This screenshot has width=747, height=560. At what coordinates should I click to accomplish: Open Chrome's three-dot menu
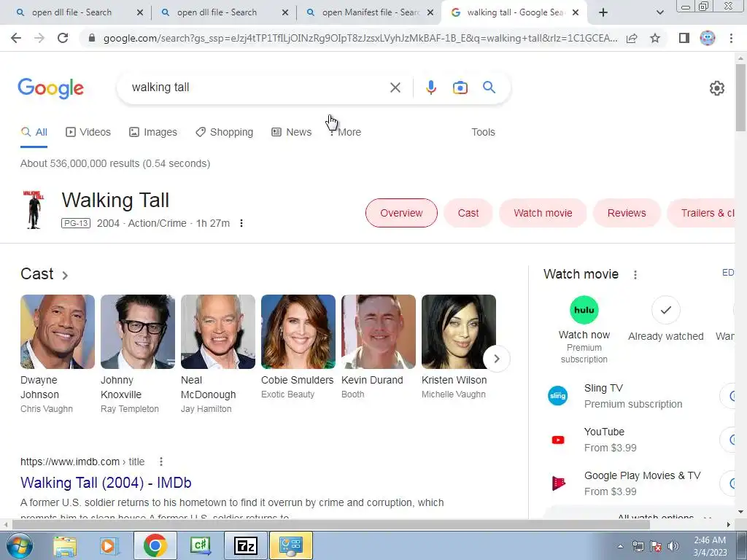(731, 38)
